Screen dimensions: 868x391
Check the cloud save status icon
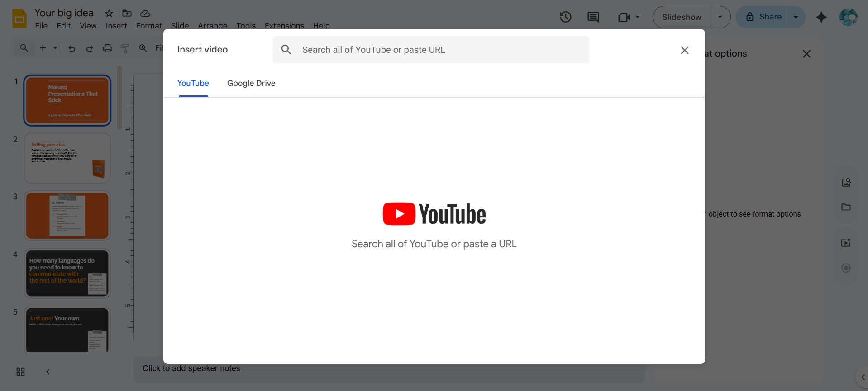[x=145, y=13]
